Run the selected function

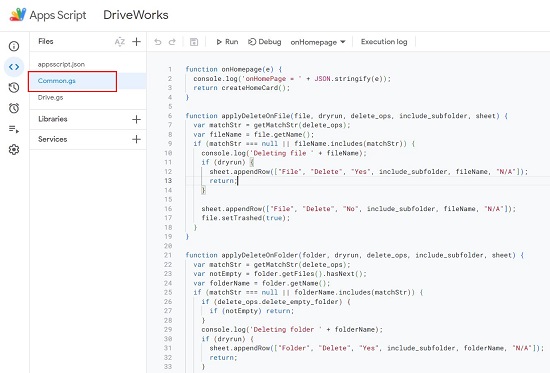point(227,42)
